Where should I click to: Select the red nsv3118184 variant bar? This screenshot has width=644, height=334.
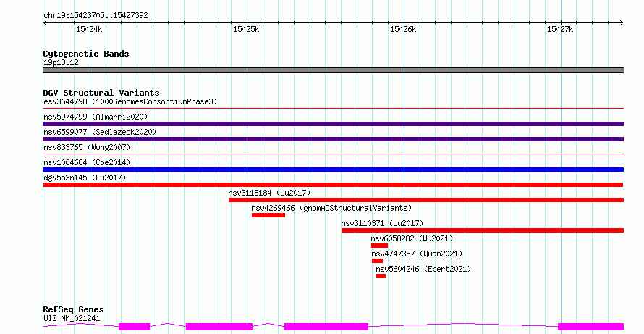click(x=426, y=200)
